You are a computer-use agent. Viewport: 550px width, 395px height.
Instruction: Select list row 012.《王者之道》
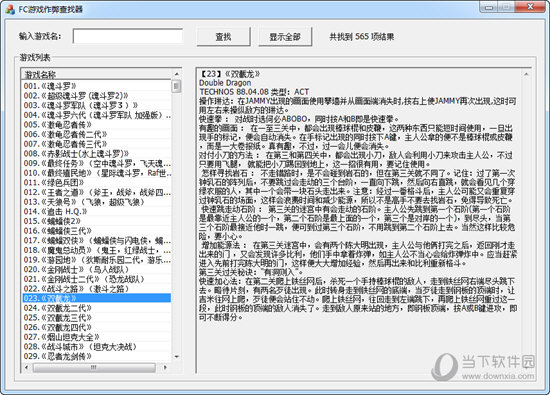coord(97,192)
